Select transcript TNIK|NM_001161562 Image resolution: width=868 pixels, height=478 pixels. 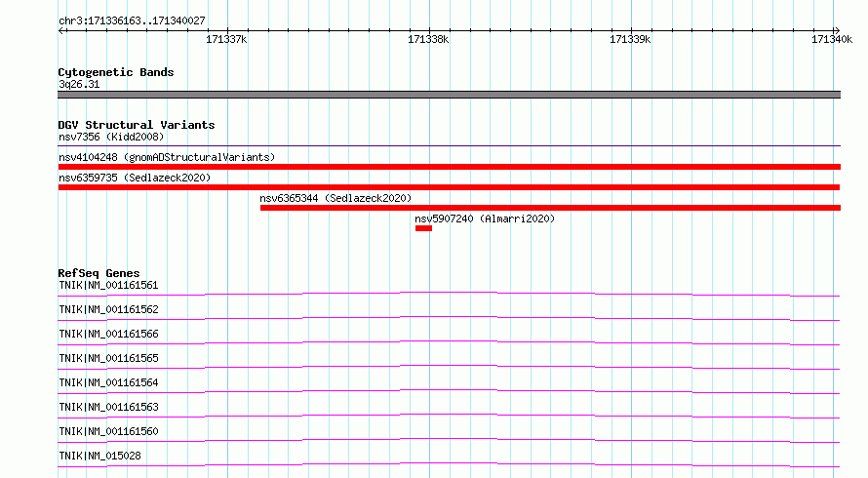pyautogui.click(x=108, y=309)
